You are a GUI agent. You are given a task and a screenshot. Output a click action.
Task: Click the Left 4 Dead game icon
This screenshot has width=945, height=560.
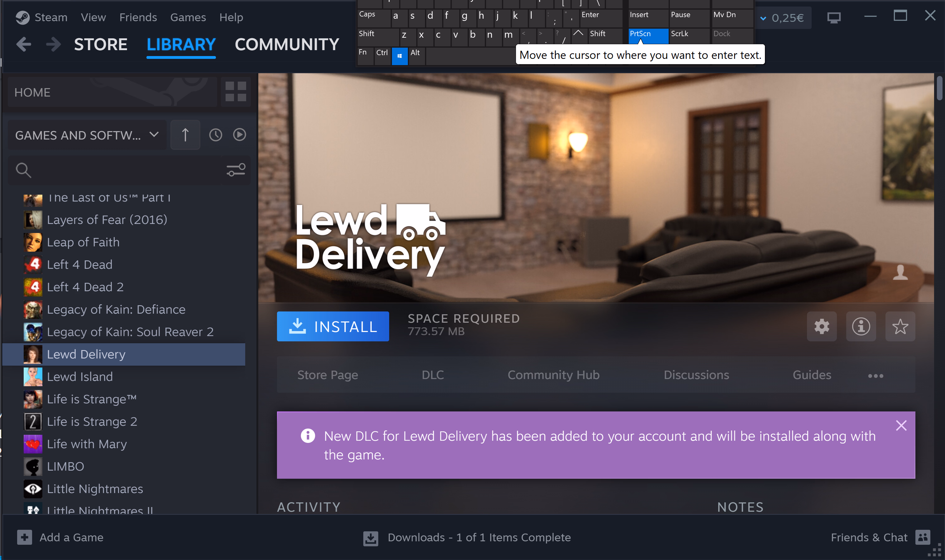pos(33,264)
